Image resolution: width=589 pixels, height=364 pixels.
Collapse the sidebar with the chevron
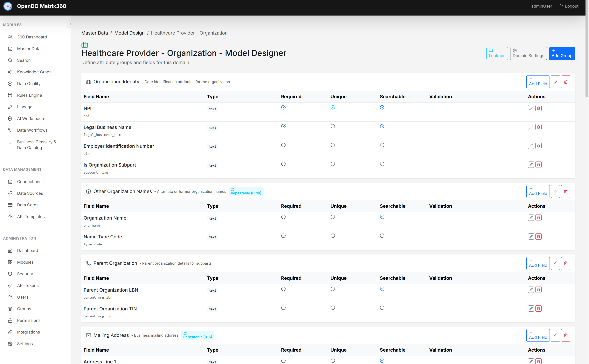tap(69, 24)
